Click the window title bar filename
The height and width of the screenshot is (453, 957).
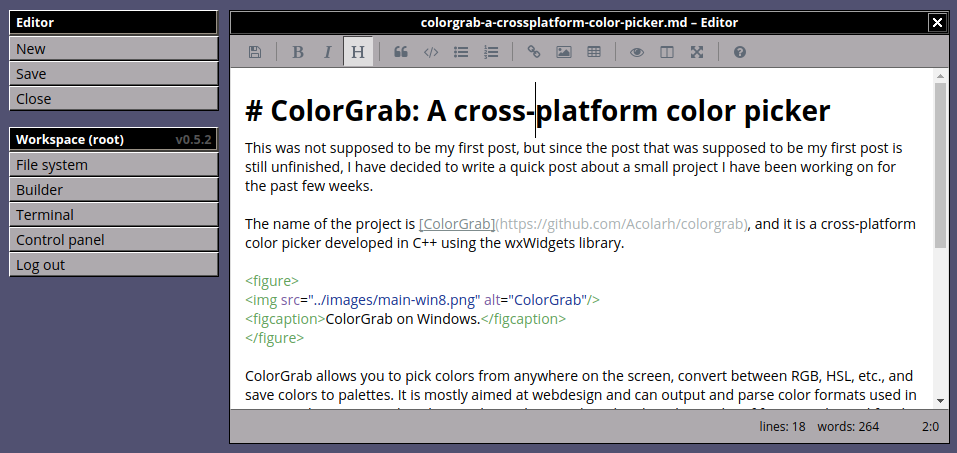coord(579,23)
